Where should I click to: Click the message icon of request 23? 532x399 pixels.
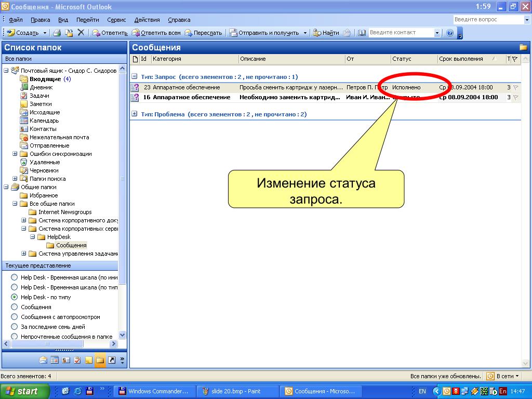pos(135,87)
